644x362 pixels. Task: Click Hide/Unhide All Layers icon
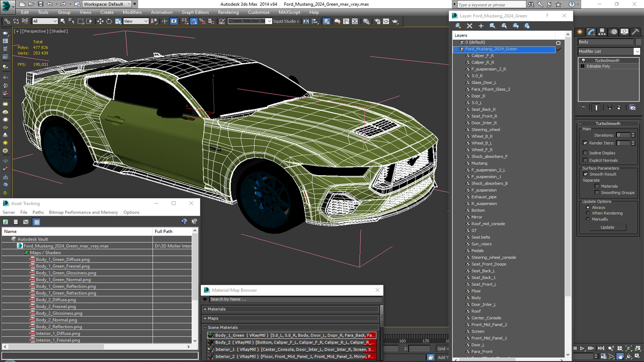[516, 26]
